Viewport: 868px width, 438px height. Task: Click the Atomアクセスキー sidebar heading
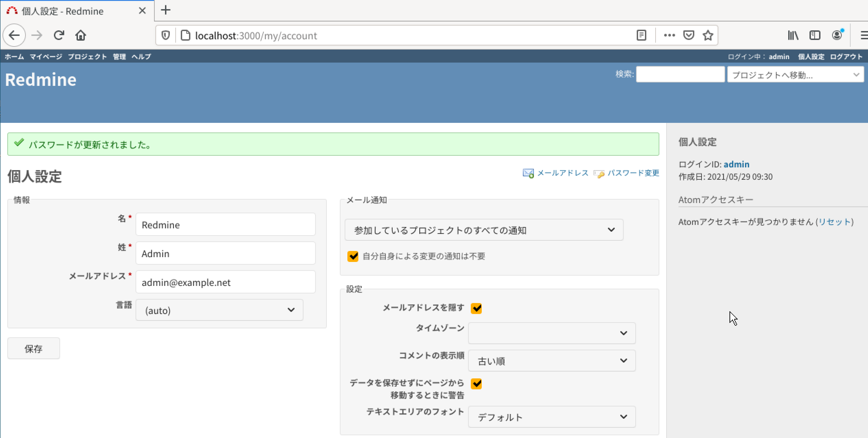click(x=716, y=200)
